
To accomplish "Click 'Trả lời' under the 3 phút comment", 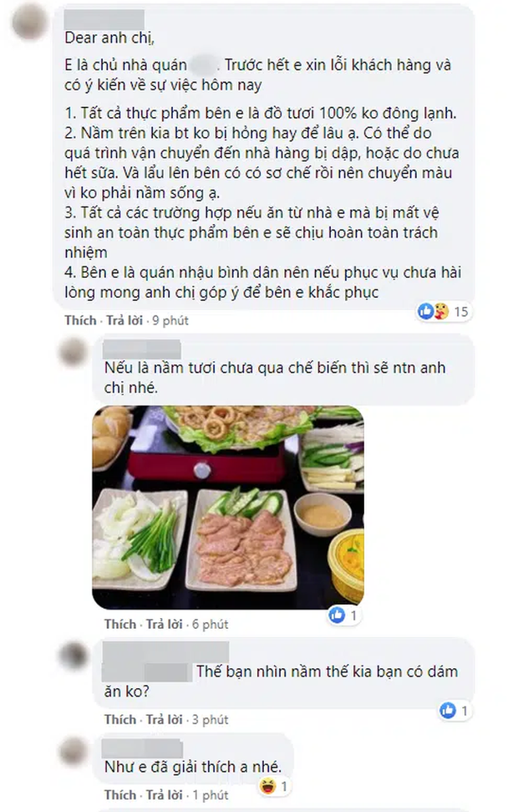I will 164,719.
